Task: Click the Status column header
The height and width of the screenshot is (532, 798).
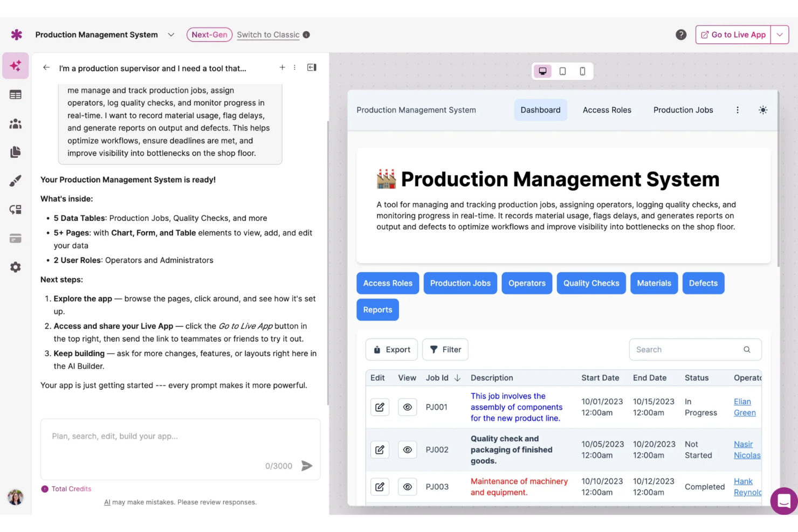Action: click(697, 378)
